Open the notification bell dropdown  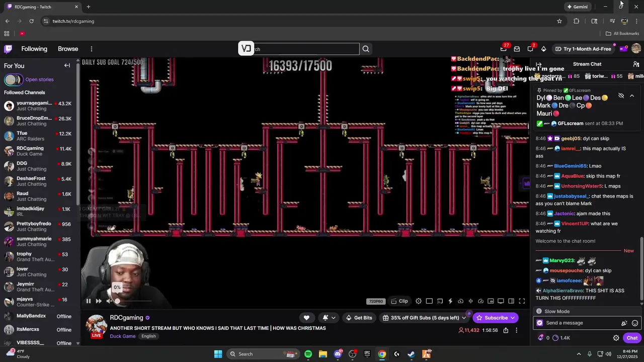coord(329,318)
